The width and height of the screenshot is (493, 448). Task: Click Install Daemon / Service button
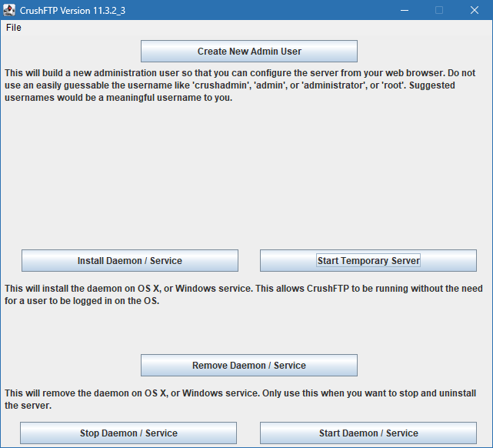(x=130, y=260)
